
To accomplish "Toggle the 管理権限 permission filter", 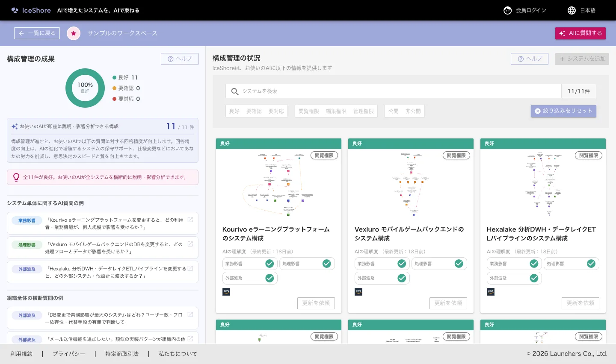I will (364, 111).
